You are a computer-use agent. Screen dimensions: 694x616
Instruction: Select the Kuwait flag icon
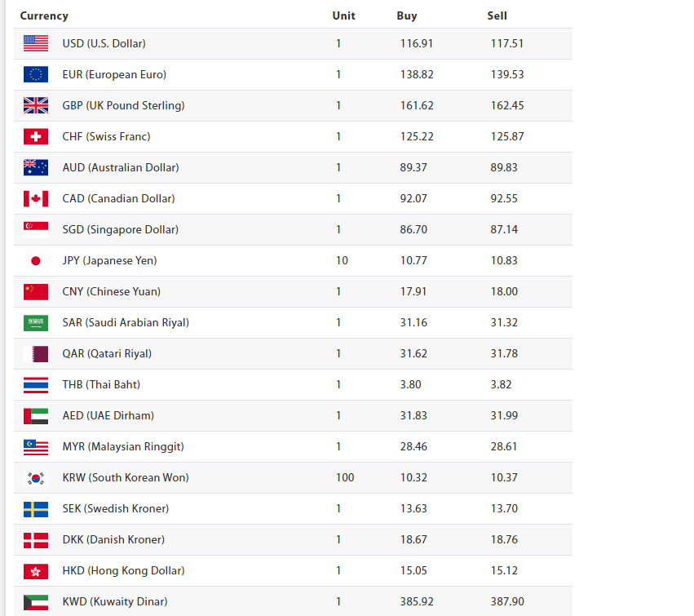tap(36, 601)
